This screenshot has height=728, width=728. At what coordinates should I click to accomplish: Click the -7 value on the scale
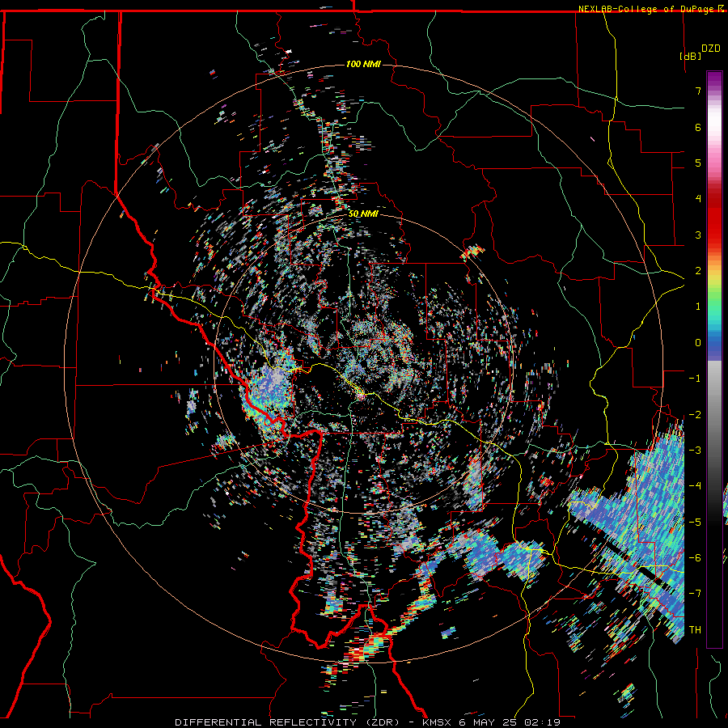coord(695,594)
